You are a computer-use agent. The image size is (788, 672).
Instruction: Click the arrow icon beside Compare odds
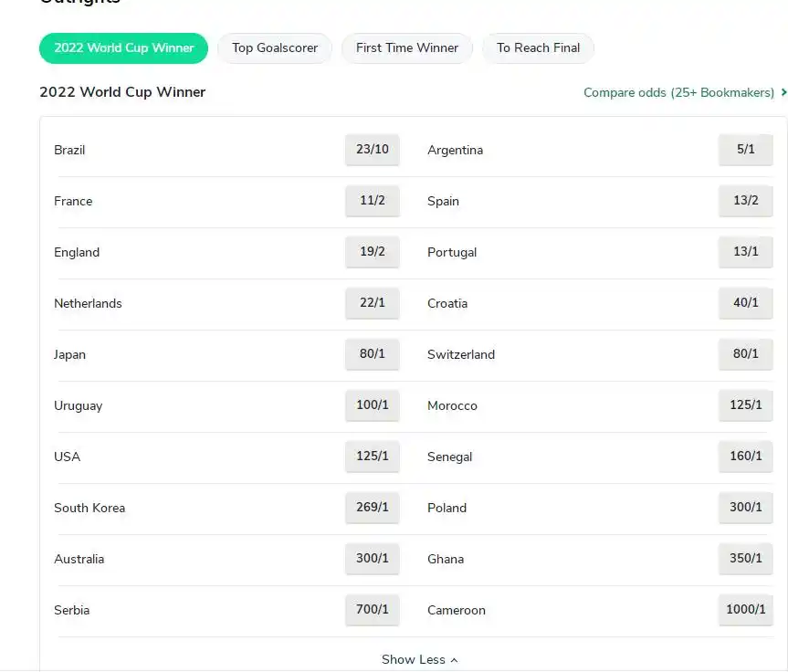tap(783, 92)
